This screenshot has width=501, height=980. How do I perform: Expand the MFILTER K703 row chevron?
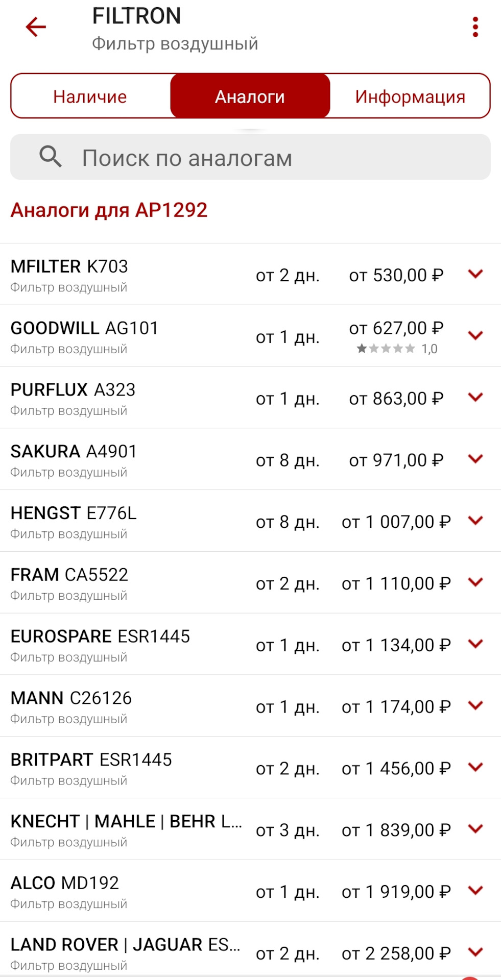coord(475,274)
